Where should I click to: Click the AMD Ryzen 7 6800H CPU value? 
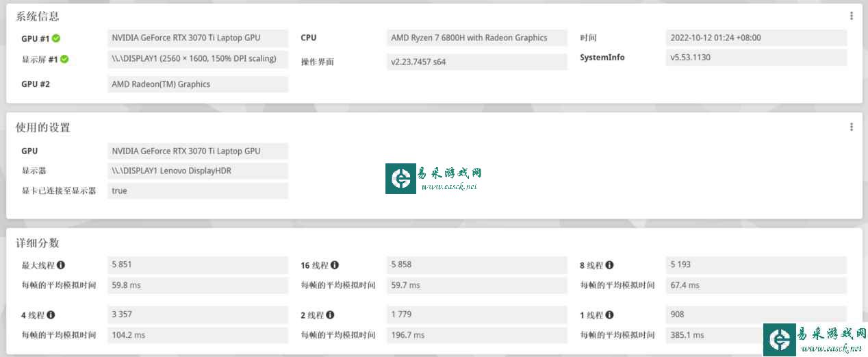(477, 38)
